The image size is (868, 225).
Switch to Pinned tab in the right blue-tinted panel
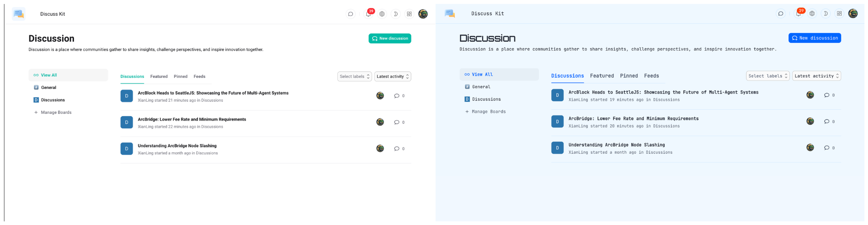point(629,76)
